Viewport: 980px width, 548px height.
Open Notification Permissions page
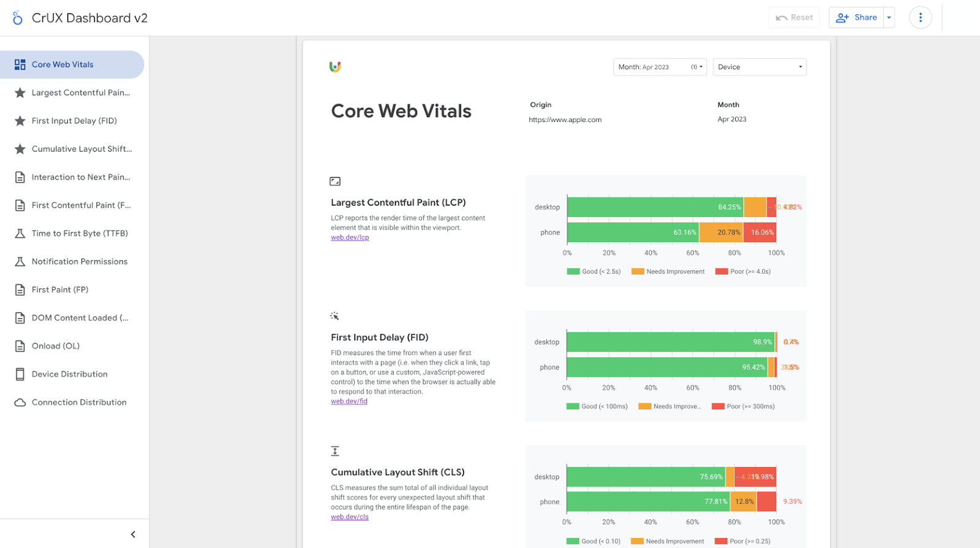[72, 262]
